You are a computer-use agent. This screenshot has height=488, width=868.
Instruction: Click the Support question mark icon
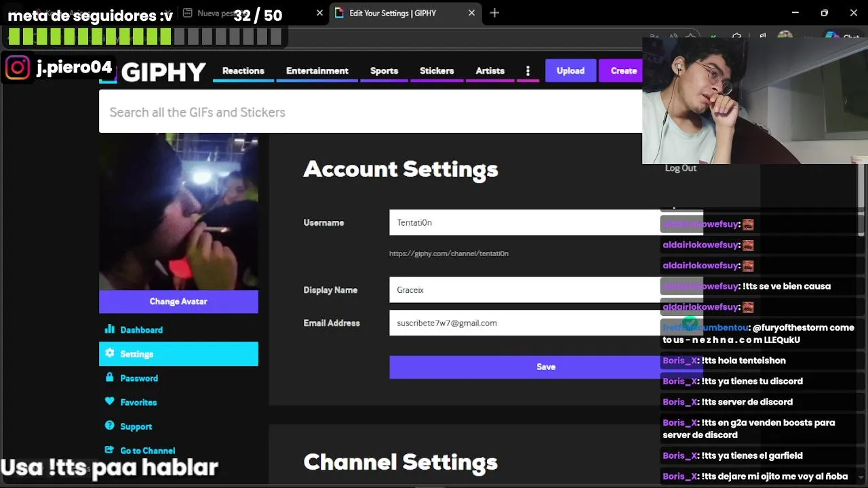pos(110,426)
